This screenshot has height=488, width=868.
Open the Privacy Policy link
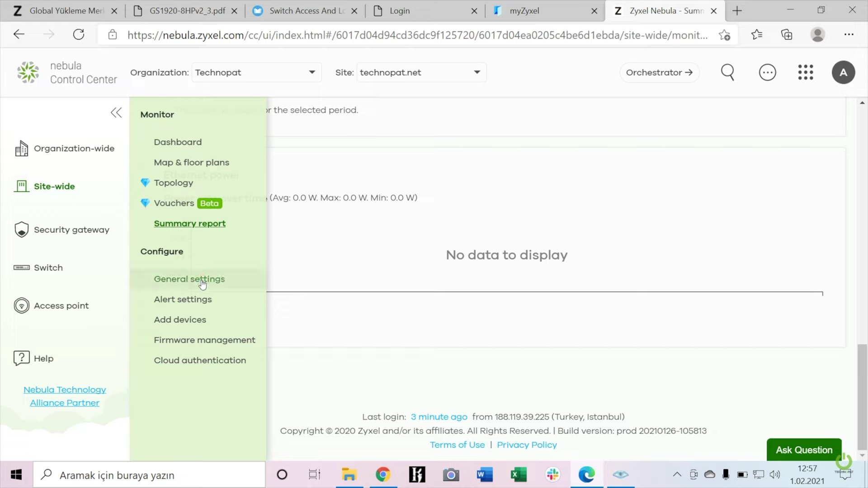pyautogui.click(x=527, y=445)
